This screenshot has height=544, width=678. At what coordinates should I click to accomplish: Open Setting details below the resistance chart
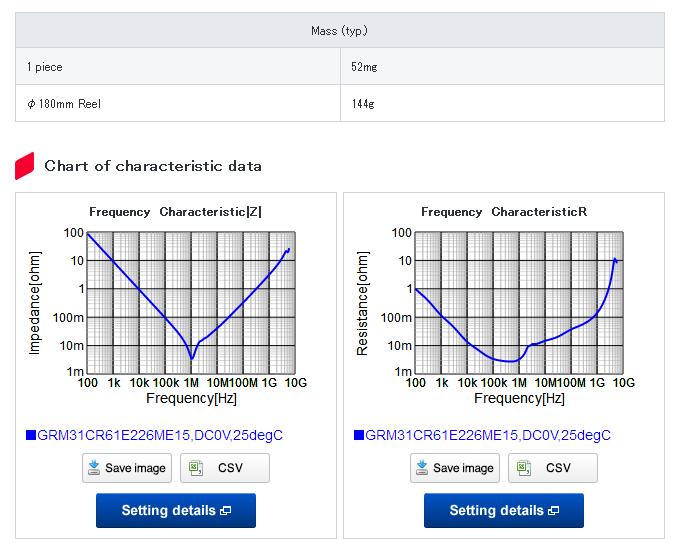pyautogui.click(x=504, y=510)
